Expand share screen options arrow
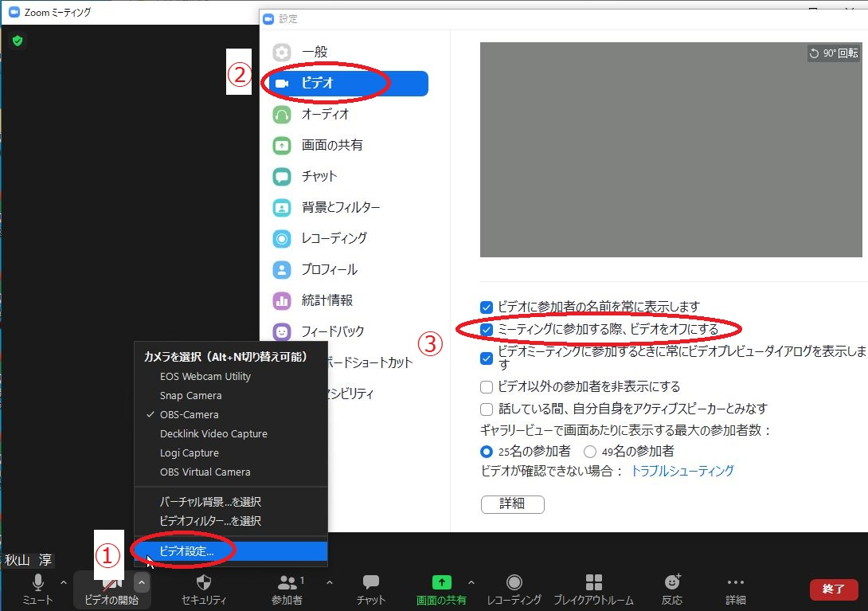This screenshot has width=868, height=611. coord(471,582)
